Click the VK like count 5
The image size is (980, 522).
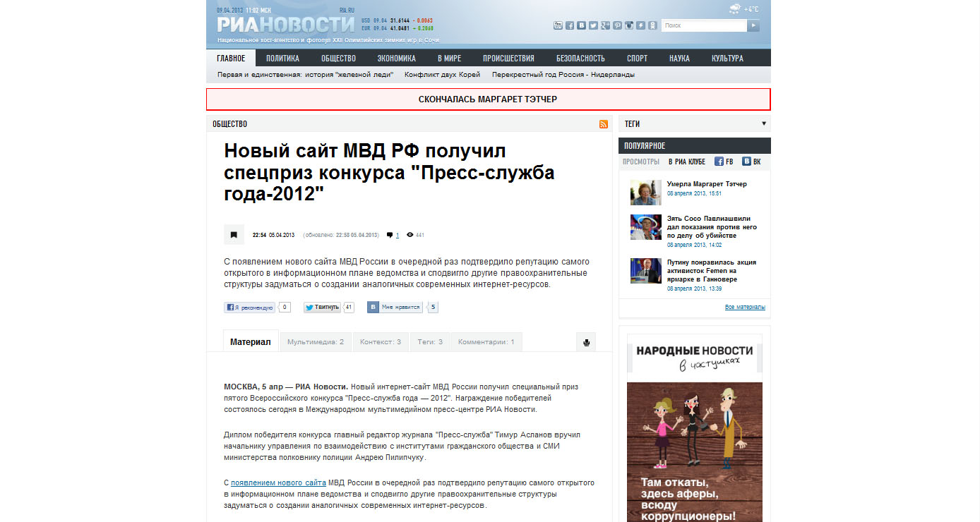433,307
